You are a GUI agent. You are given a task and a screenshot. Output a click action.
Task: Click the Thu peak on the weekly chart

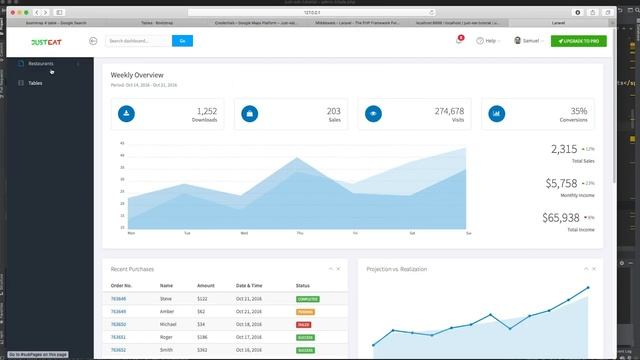[297, 158]
